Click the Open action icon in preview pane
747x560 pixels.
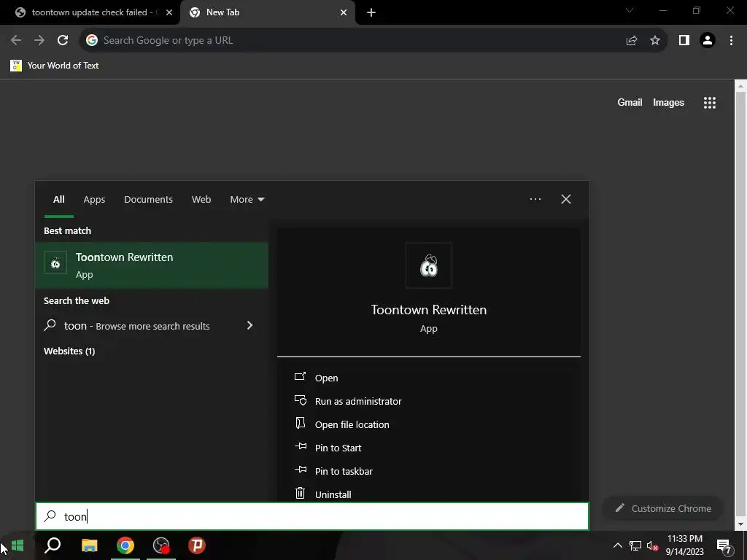pos(300,377)
